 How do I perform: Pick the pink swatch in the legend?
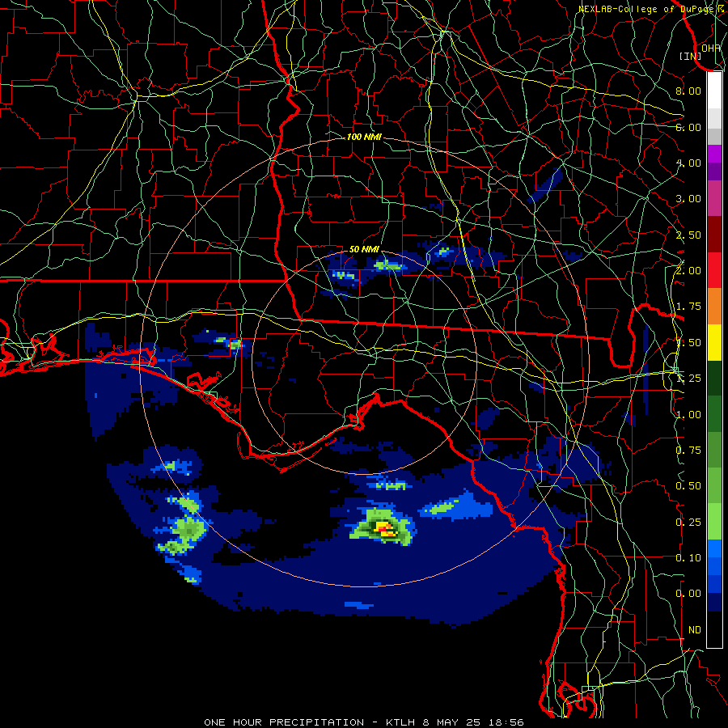[714, 198]
